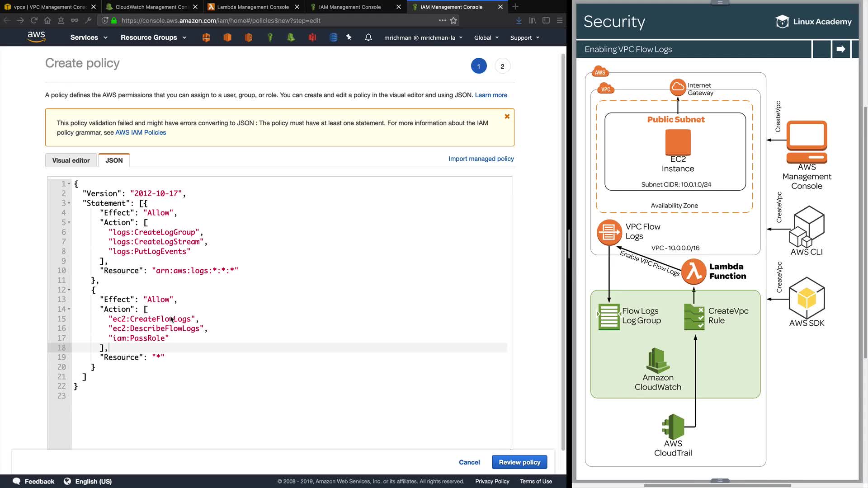Open the Import managed policy link

(x=481, y=159)
